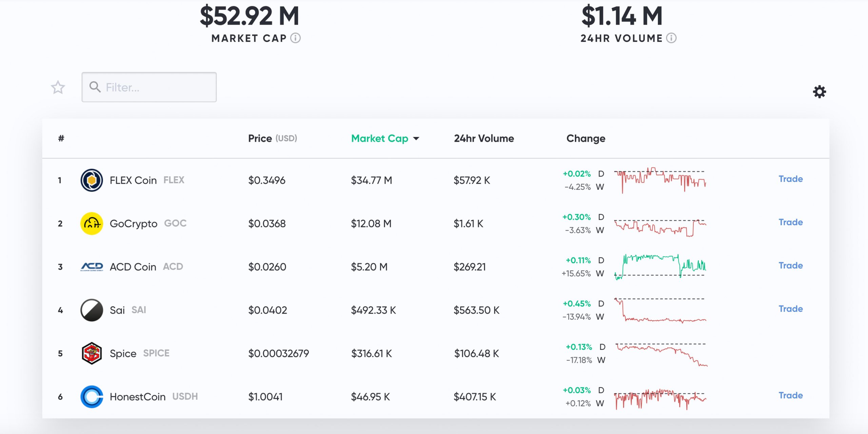
Task: Click the green ACD Coin sparkline chart
Action: (660, 267)
